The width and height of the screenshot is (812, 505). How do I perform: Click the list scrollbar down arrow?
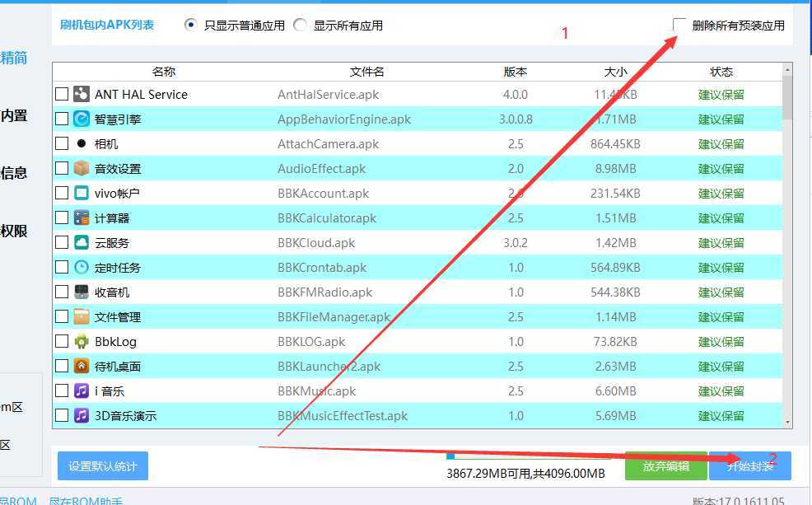[787, 423]
